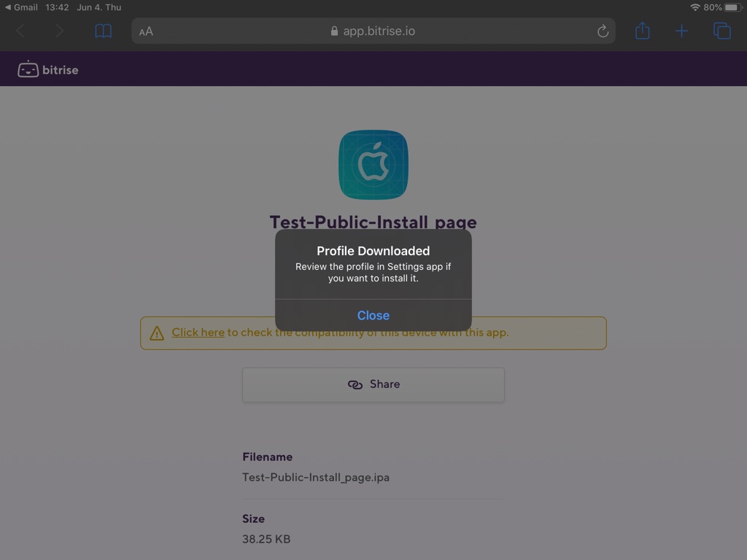Tap the chain-link icon in Share button
This screenshot has width=747, height=560.
pos(355,384)
